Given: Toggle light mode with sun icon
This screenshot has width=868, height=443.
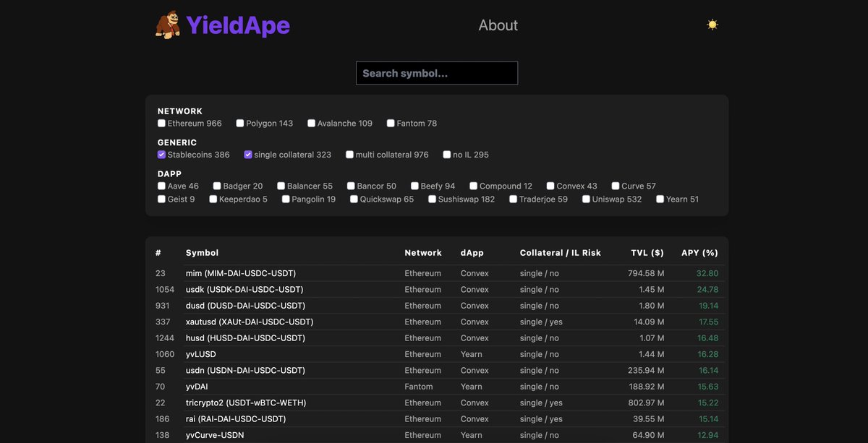Looking at the screenshot, I should [712, 25].
